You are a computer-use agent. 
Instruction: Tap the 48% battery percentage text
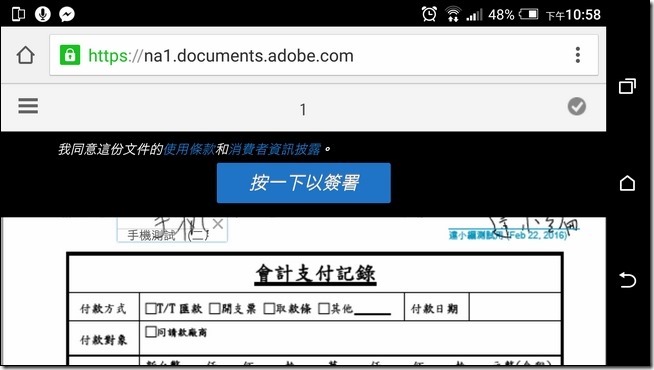tap(501, 15)
